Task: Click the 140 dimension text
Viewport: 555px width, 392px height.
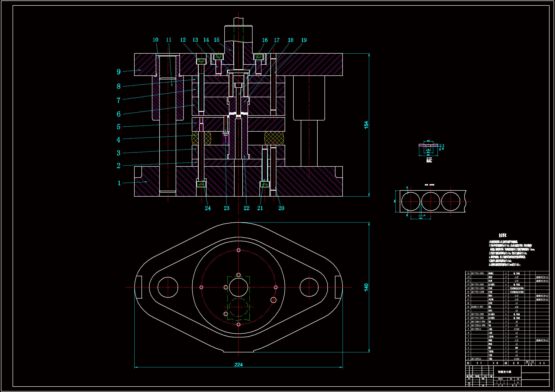Action: click(366, 287)
